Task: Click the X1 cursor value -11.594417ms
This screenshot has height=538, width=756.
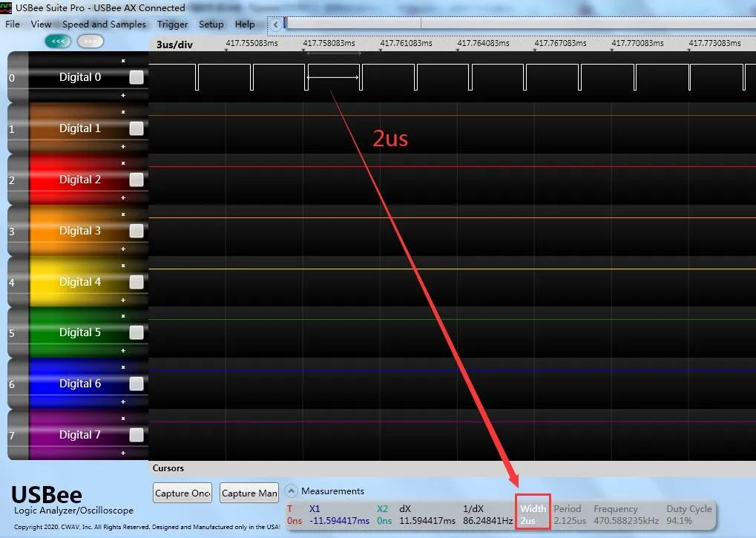Action: (x=340, y=521)
